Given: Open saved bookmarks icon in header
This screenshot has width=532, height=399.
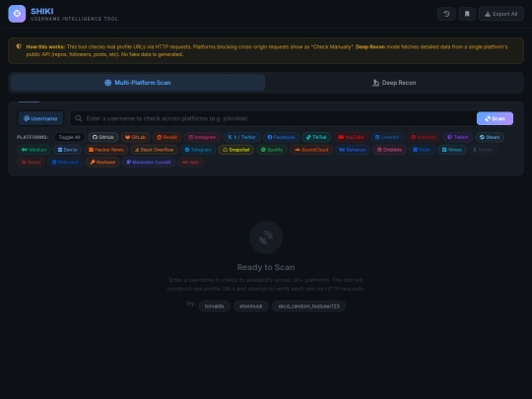Looking at the screenshot, I should (x=467, y=14).
